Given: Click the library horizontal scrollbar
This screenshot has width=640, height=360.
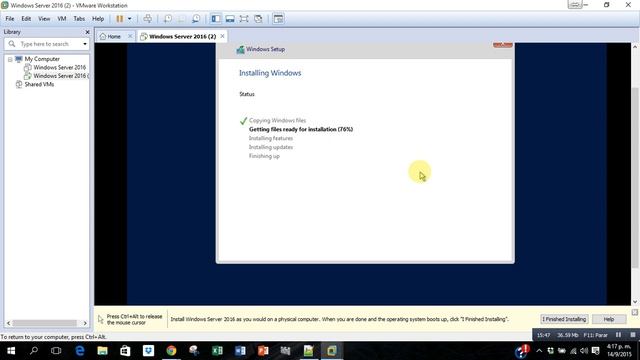Looking at the screenshot, I should click(x=44, y=323).
